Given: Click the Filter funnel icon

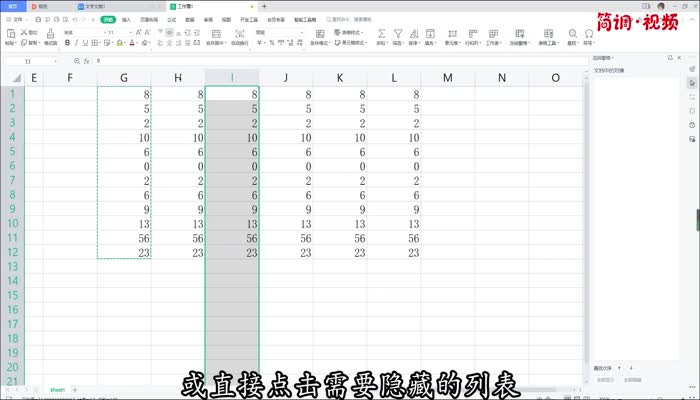Looking at the screenshot, I should (x=398, y=33).
